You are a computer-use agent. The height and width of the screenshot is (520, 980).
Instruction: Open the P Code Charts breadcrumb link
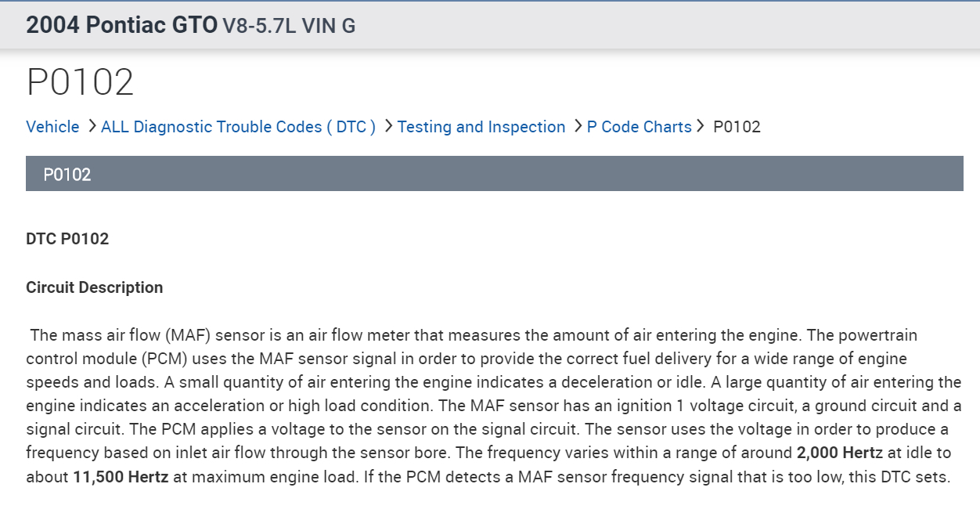click(x=639, y=127)
